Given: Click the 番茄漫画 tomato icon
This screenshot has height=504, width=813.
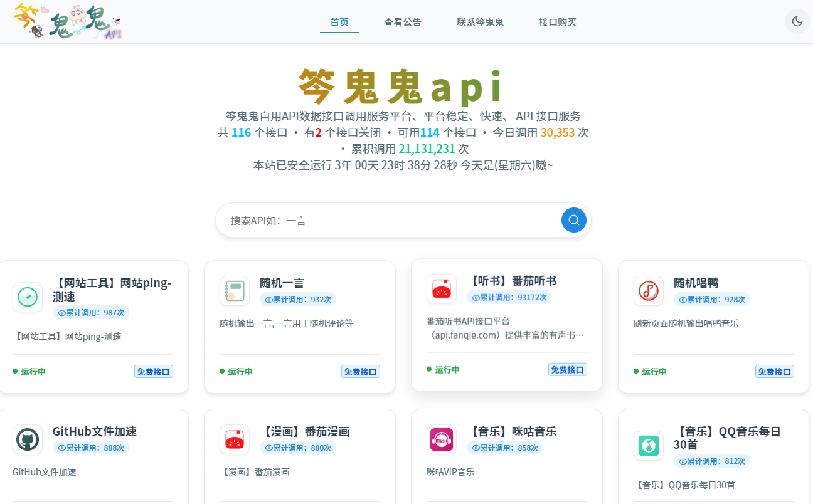Looking at the screenshot, I should coord(235,439).
